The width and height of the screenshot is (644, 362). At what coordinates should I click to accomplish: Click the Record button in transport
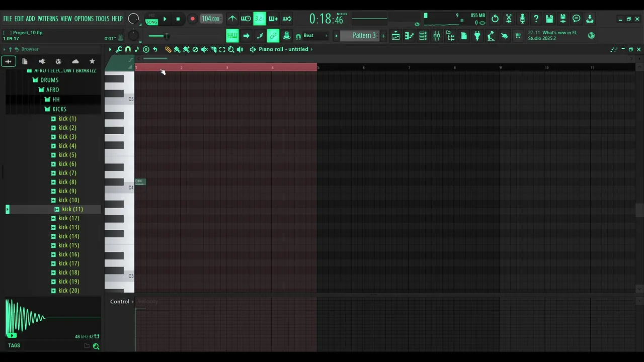coord(192,19)
